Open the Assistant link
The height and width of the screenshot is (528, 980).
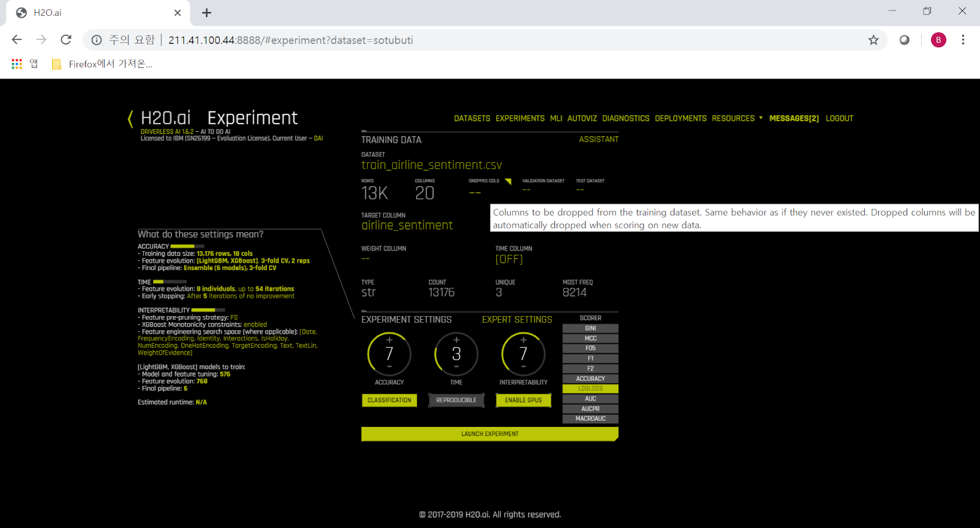click(598, 140)
